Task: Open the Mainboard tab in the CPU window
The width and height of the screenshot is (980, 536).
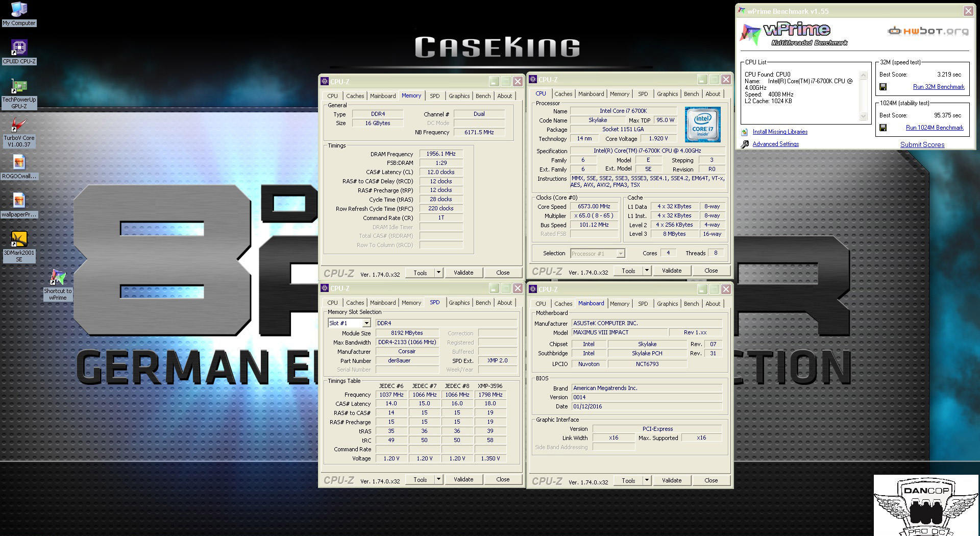Action: coord(591,94)
